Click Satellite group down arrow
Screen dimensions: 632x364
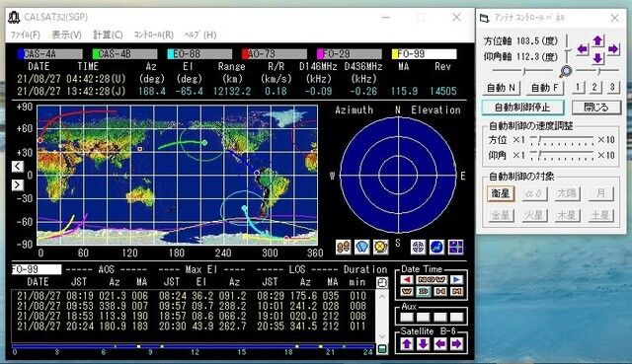click(x=424, y=344)
